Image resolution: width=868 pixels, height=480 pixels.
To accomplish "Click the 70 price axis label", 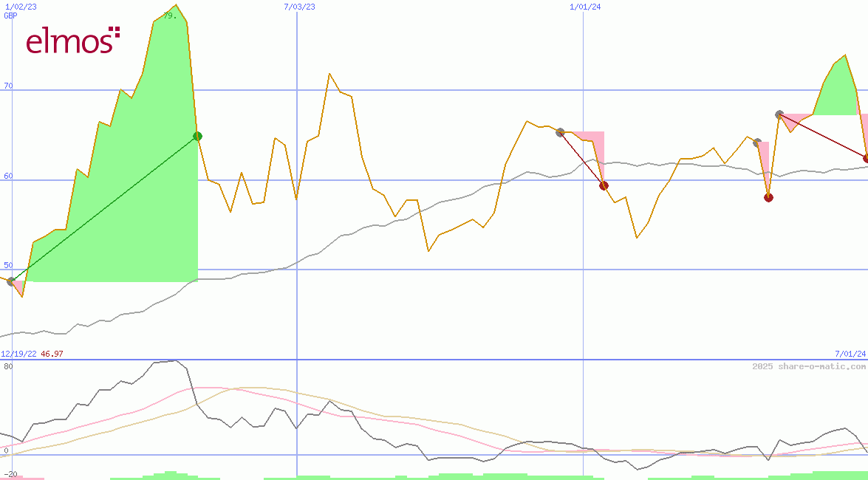I will point(8,86).
